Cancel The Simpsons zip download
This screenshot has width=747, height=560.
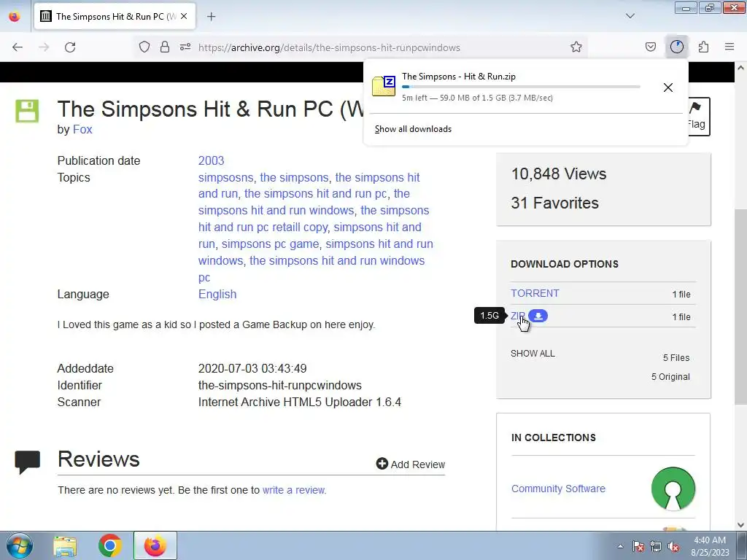(668, 87)
